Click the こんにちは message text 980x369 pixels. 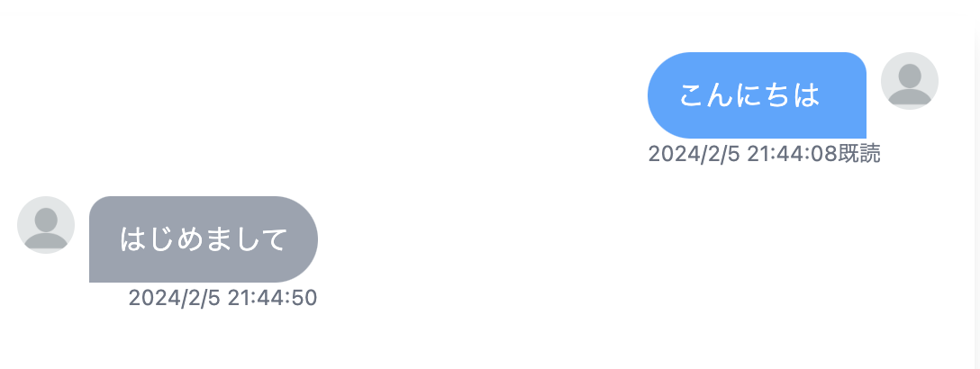pos(749,94)
